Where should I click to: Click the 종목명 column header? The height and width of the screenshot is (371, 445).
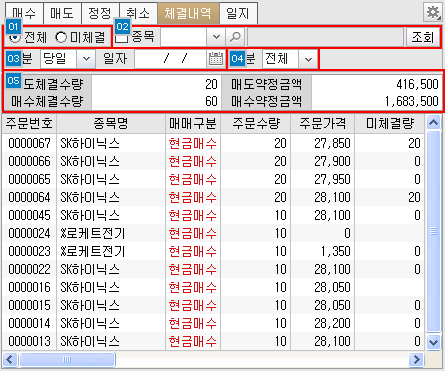(111, 123)
